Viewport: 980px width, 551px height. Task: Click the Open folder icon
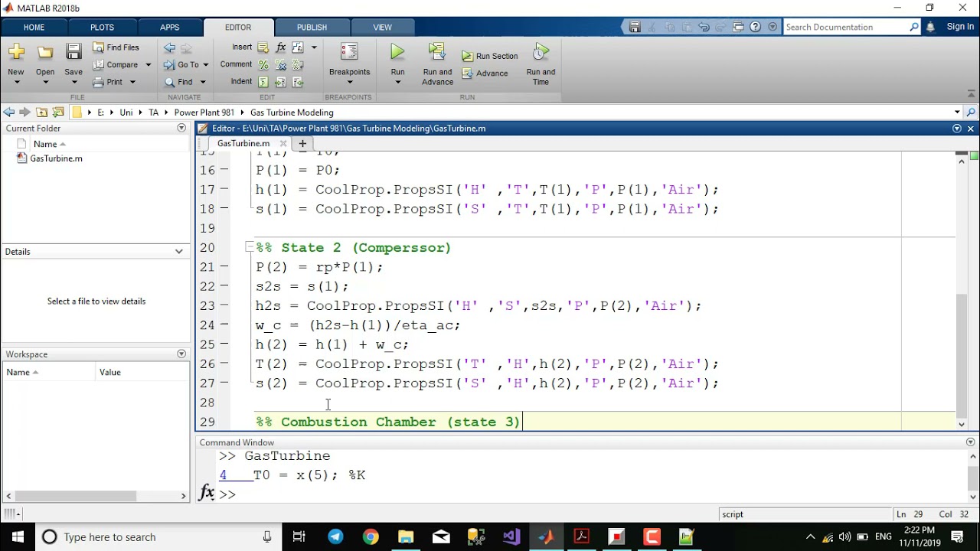[x=45, y=52]
